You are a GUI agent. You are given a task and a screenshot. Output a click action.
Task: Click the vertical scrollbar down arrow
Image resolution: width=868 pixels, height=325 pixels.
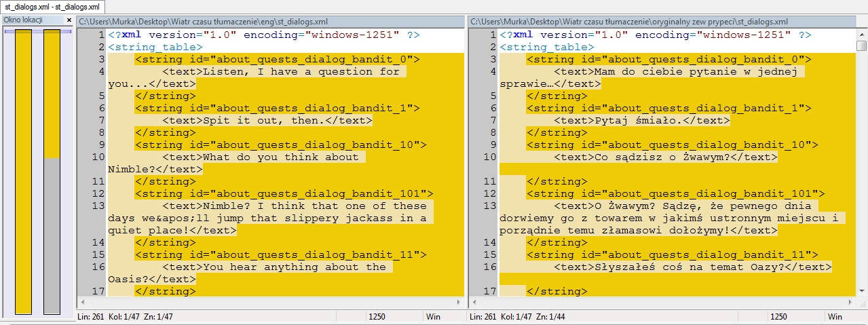coord(861,291)
